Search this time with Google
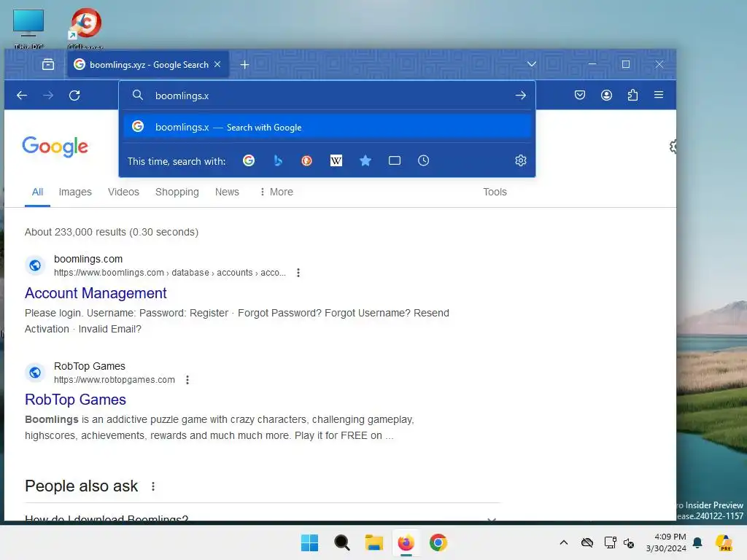747x560 pixels. (249, 160)
